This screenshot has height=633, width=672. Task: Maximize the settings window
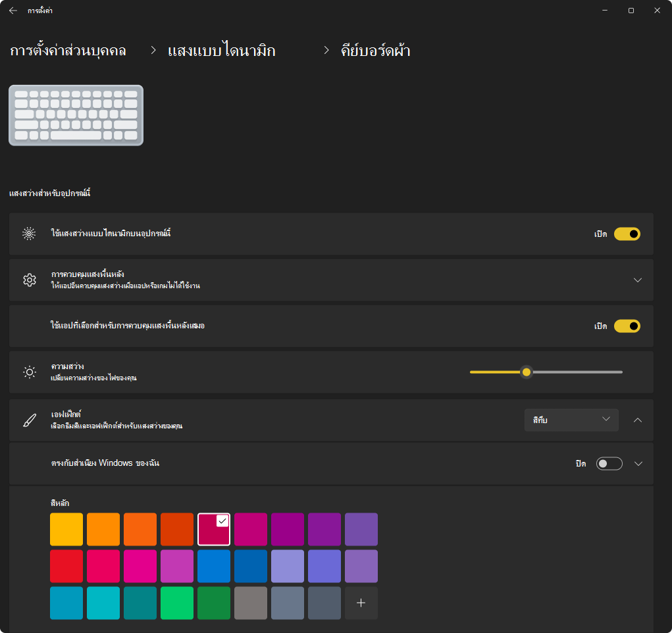pos(631,11)
